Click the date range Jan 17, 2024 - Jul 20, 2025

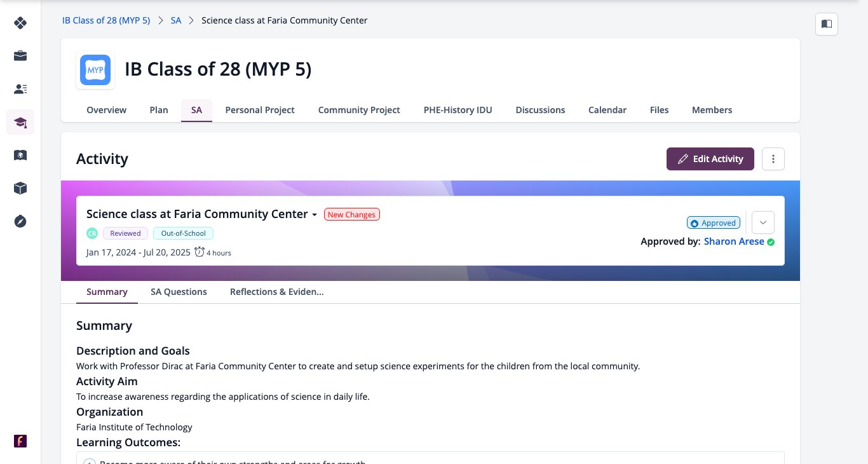pyautogui.click(x=139, y=252)
